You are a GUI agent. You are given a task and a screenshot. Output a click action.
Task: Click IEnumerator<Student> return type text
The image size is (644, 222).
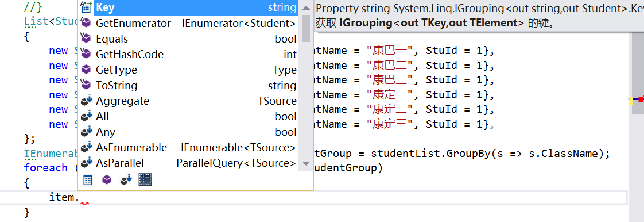(x=239, y=24)
